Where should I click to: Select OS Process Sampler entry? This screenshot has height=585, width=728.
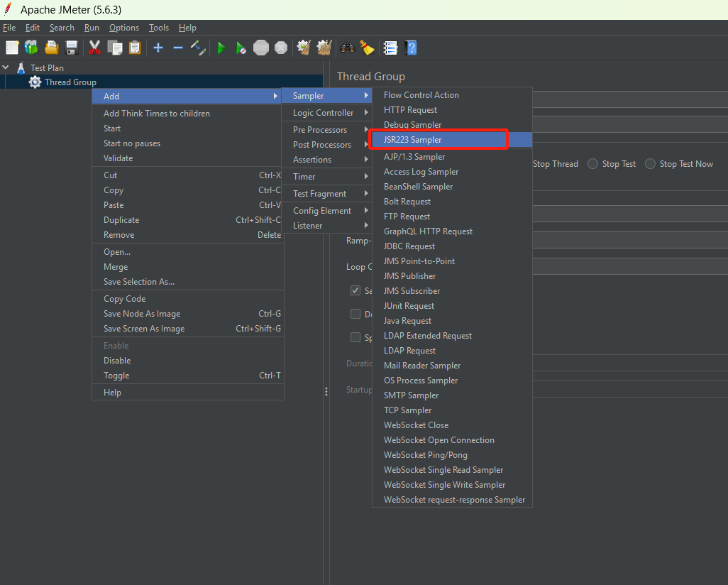[x=452, y=380]
